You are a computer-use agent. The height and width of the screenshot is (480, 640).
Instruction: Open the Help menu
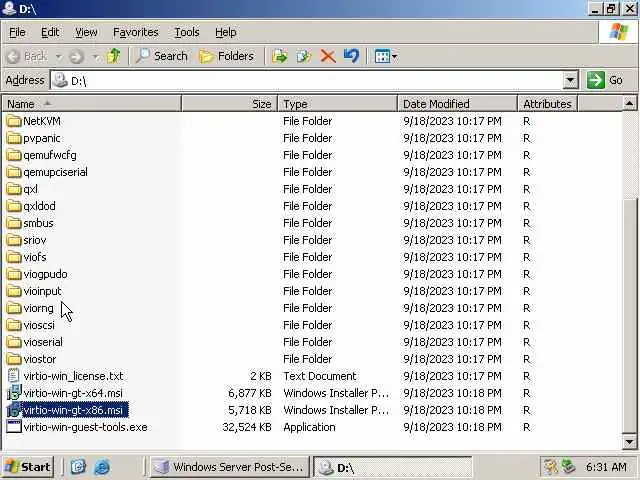(x=225, y=32)
